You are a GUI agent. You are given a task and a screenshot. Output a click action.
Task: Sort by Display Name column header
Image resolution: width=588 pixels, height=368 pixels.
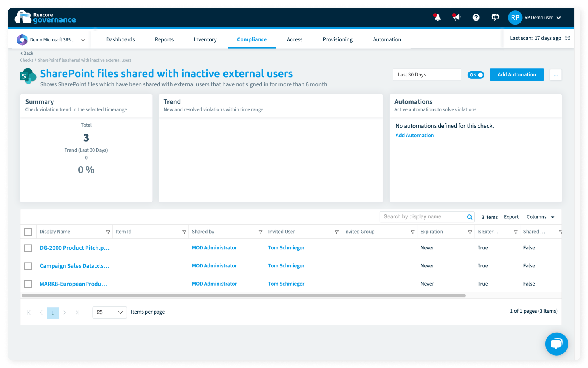(x=55, y=232)
